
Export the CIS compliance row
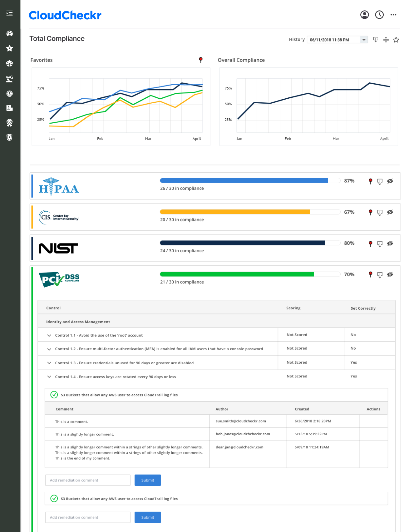tap(380, 213)
